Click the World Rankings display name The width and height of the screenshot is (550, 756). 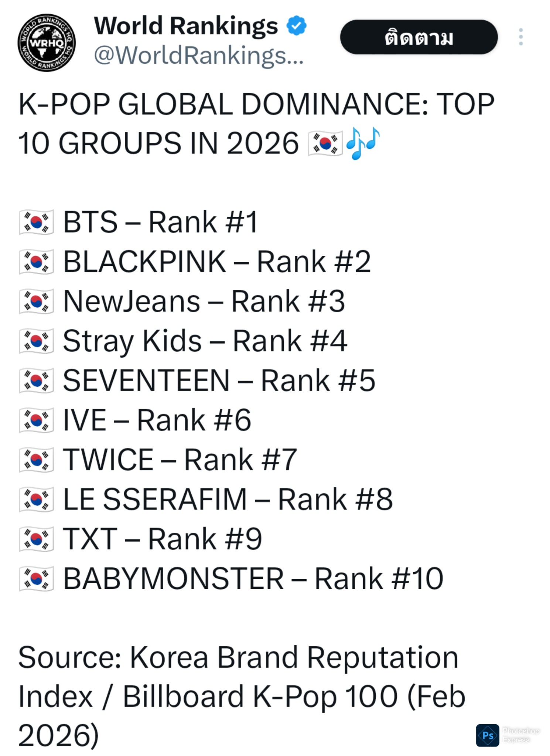pos(186,26)
